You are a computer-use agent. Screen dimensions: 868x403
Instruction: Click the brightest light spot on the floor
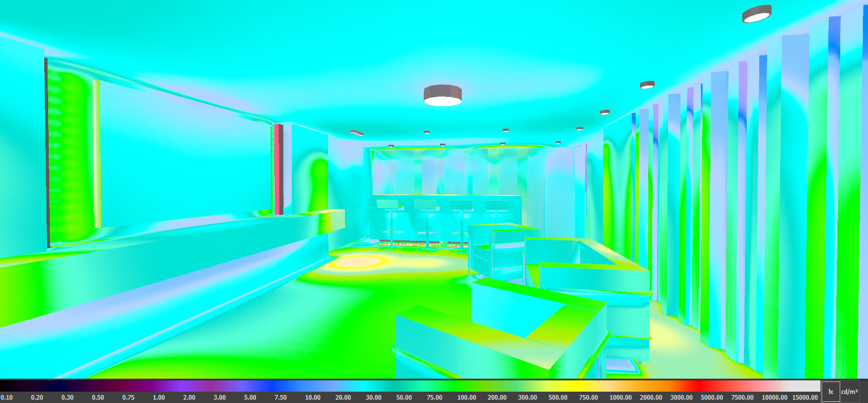pyautogui.click(x=357, y=262)
